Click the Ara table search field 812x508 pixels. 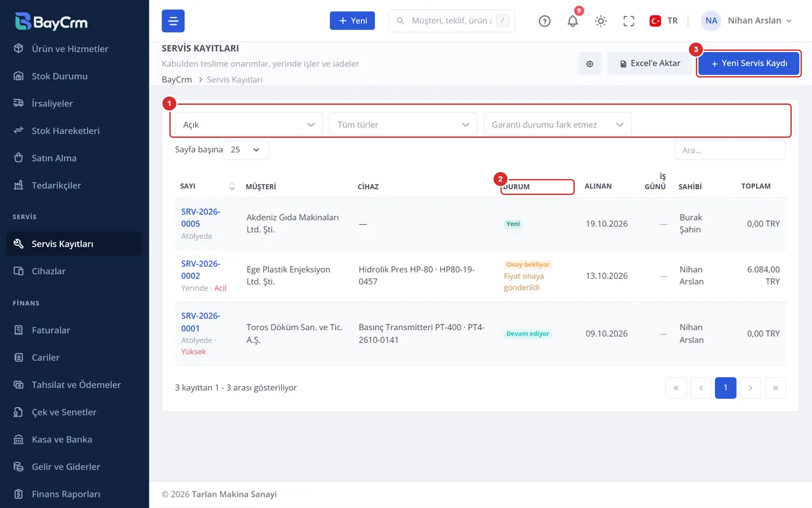[730, 150]
